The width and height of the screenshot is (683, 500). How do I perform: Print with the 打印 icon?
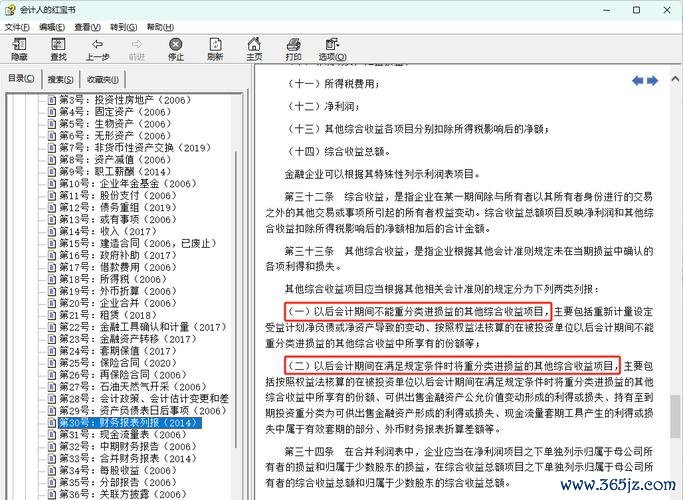point(294,44)
